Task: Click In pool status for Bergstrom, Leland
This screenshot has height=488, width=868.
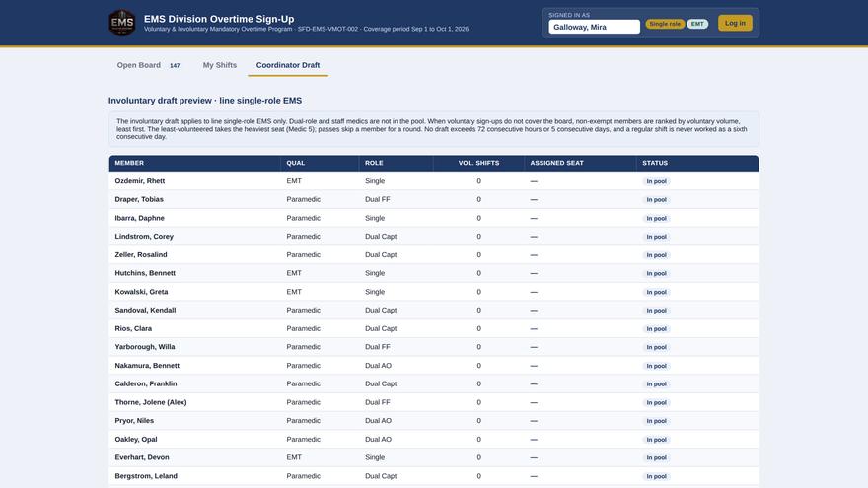Action: pos(656,476)
